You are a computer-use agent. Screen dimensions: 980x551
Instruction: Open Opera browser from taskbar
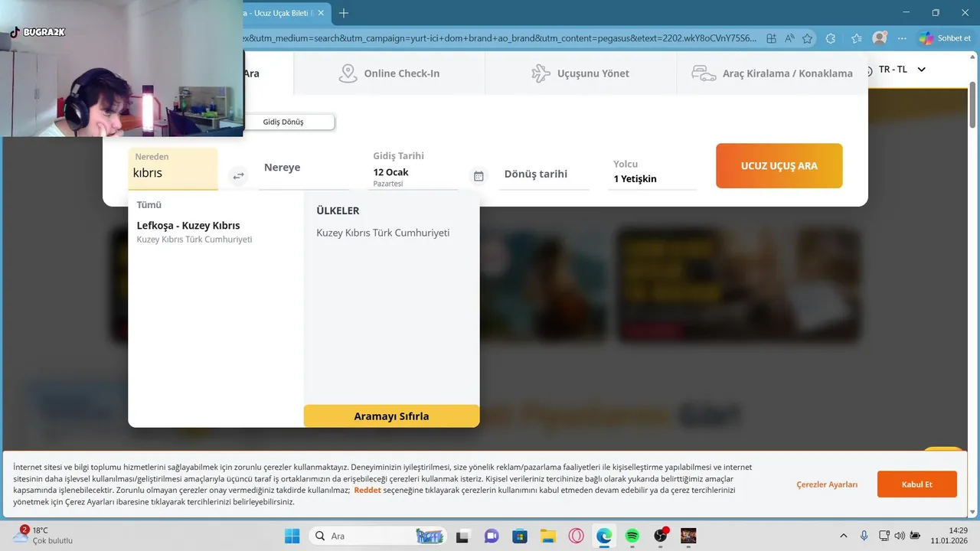(576, 536)
